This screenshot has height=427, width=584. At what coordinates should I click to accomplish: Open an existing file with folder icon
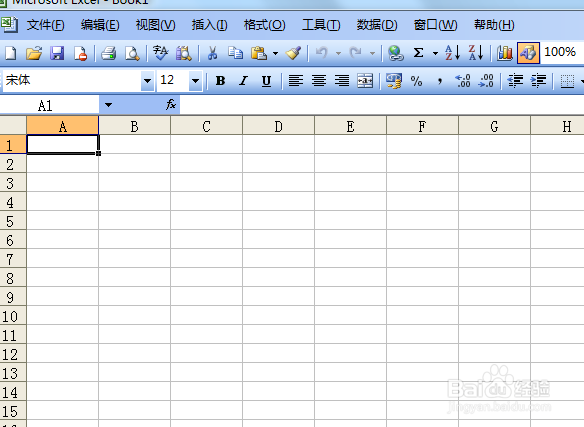pyautogui.click(x=34, y=53)
